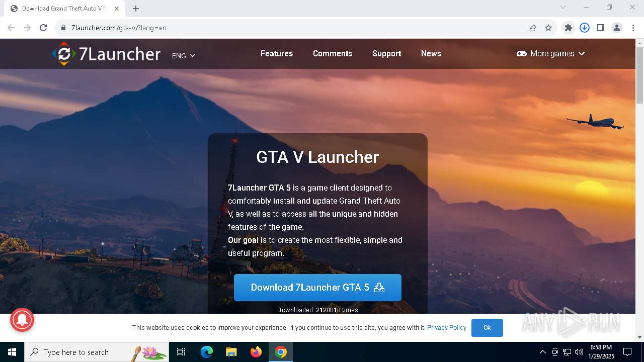
Task: Click the share page icon in address bar
Action: 532,28
